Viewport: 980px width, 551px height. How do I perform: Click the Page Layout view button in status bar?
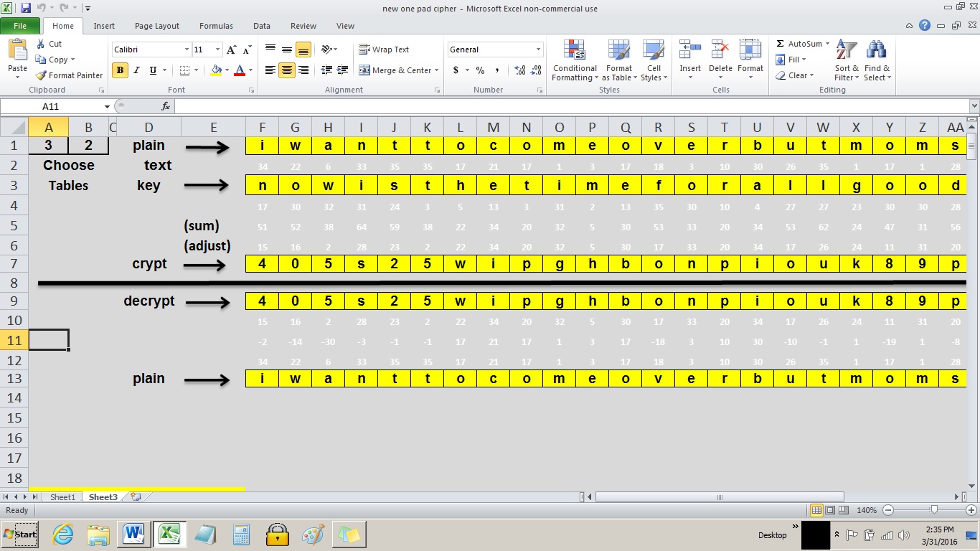(831, 510)
